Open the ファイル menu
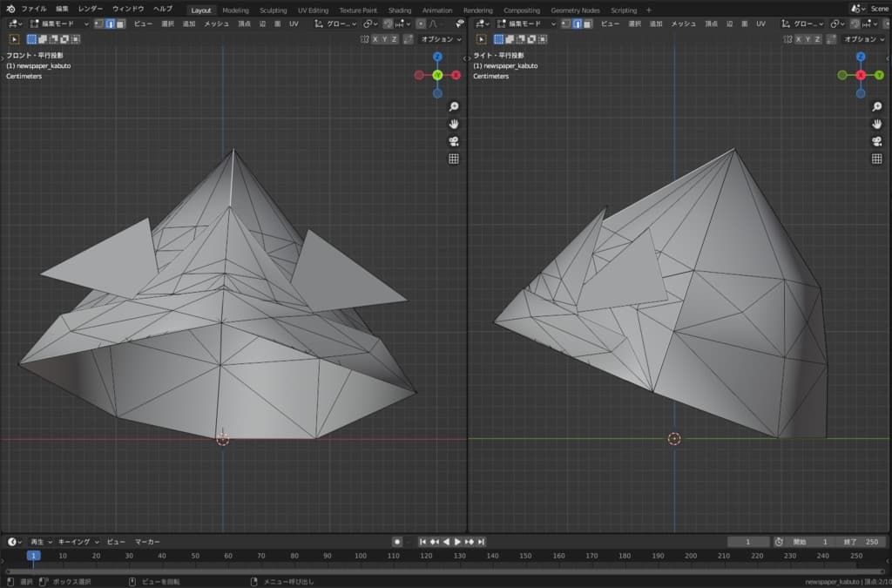This screenshot has width=892, height=588. pos(34,9)
